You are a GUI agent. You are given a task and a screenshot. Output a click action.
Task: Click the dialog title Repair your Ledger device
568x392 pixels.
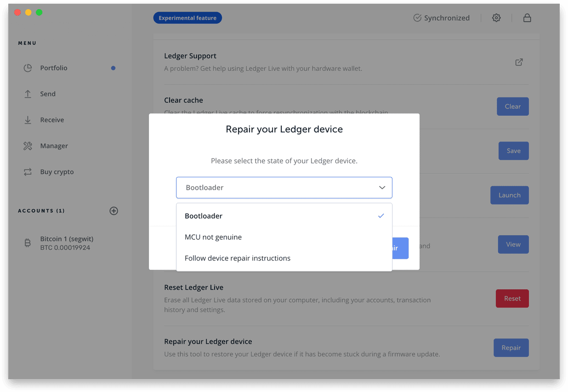click(284, 130)
